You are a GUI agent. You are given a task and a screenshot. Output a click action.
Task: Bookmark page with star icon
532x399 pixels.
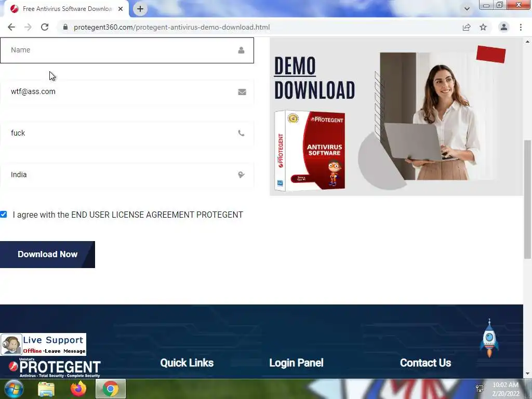[483, 27]
